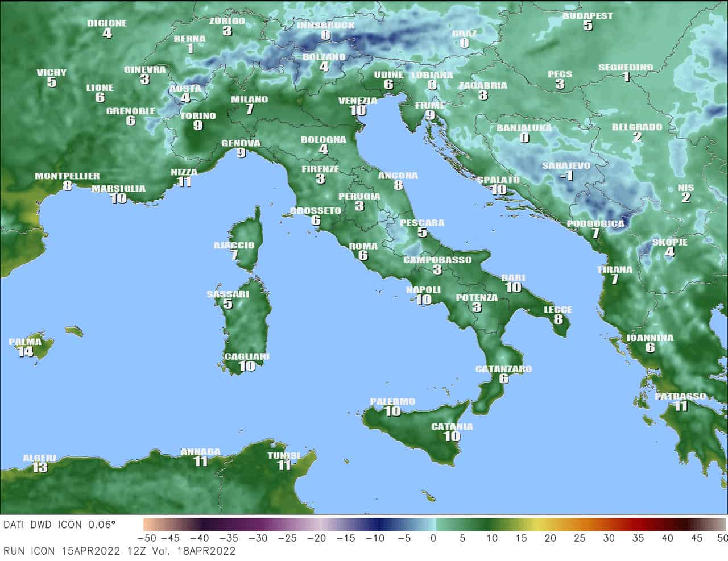
Task: Select the 25 tick label on the scale
Action: [580, 537]
